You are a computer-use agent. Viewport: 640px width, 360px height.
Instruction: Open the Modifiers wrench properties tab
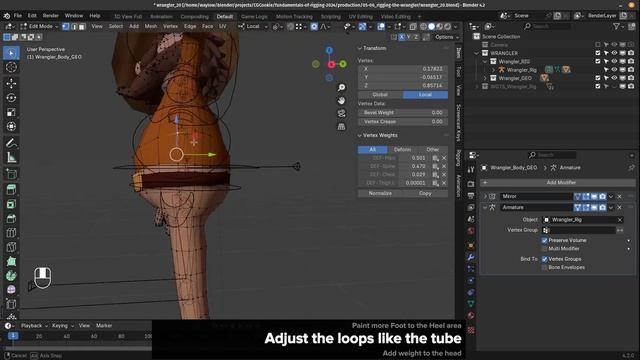[x=471, y=257]
